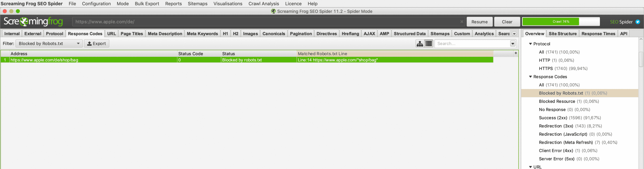Open search options dropdown arrow
The height and width of the screenshot is (169, 644).
coord(513,44)
